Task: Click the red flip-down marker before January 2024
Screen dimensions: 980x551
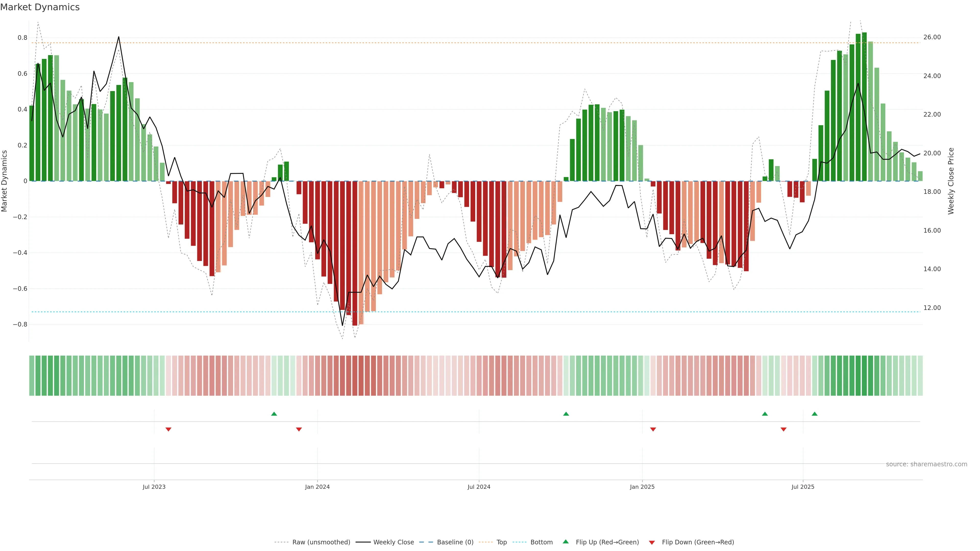Action: (x=299, y=429)
